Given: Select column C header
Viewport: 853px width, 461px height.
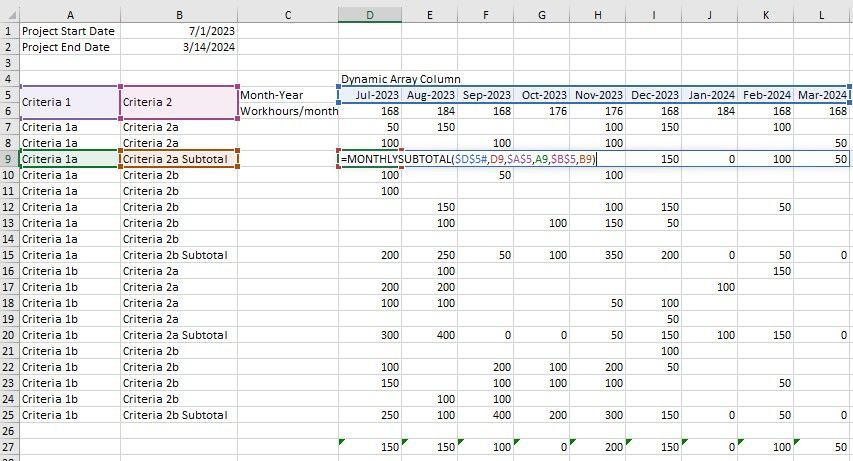Looking at the screenshot, I should [288, 15].
